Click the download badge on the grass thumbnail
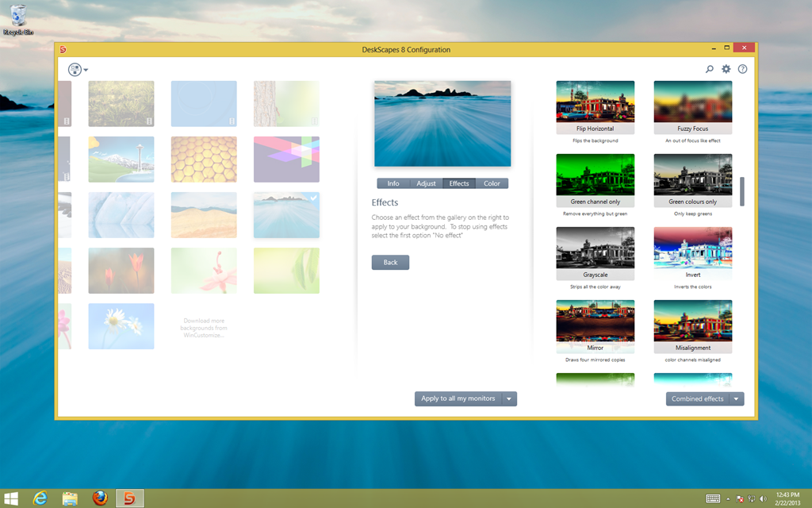Image resolution: width=812 pixels, height=508 pixels. pos(149,120)
